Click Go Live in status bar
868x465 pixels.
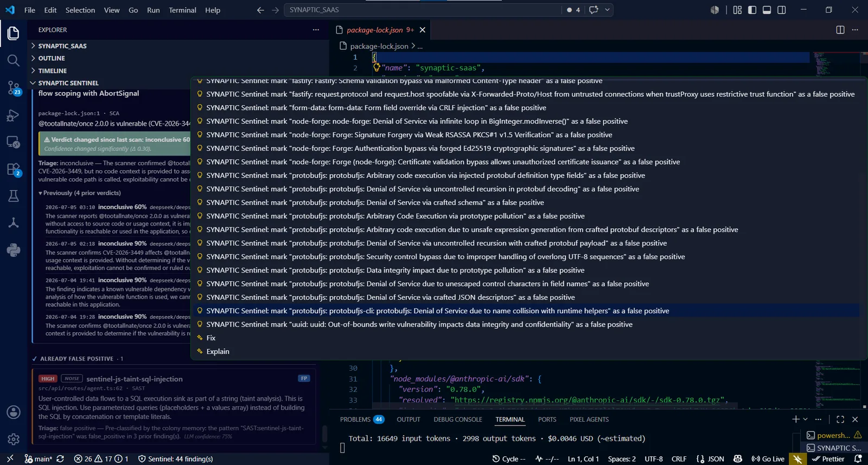(768, 458)
